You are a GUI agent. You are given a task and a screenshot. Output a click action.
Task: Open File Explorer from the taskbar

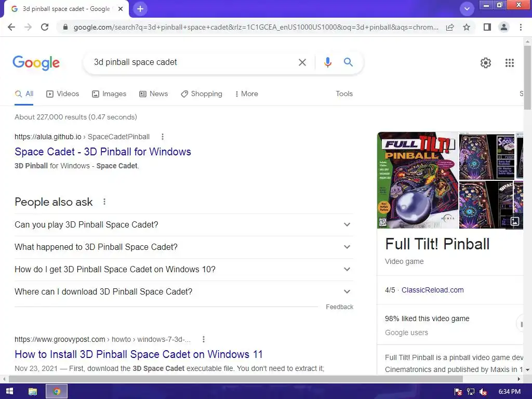(x=33, y=392)
